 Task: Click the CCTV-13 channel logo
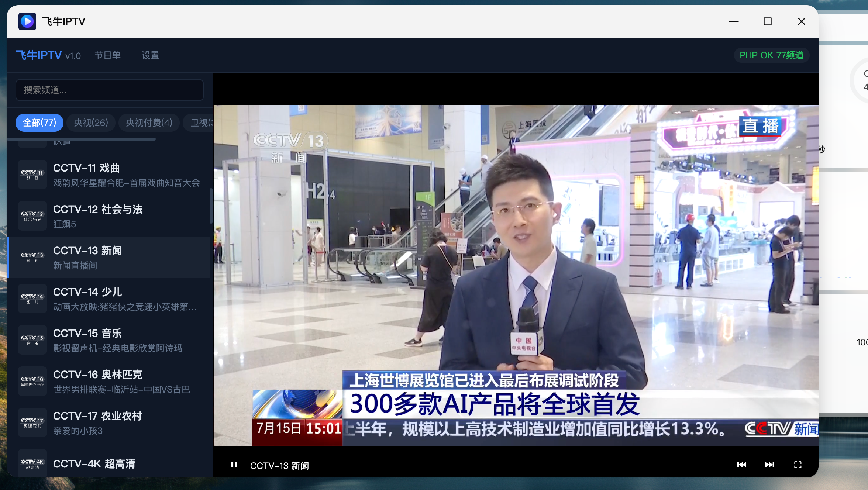coord(32,257)
